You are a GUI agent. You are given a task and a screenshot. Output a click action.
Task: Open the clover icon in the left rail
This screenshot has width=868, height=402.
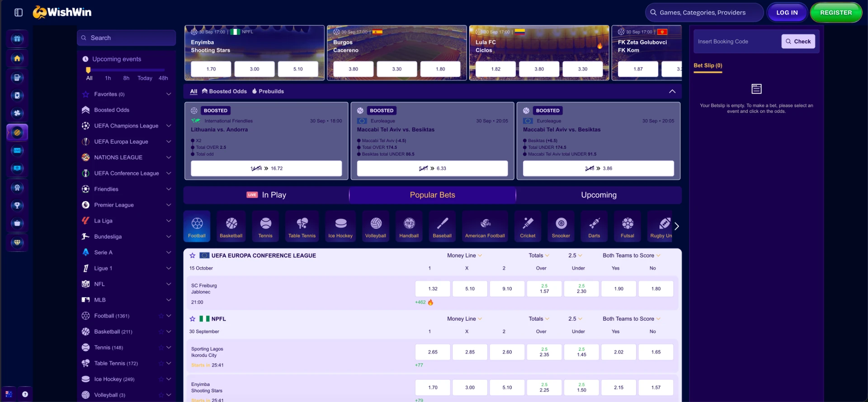coord(17,113)
